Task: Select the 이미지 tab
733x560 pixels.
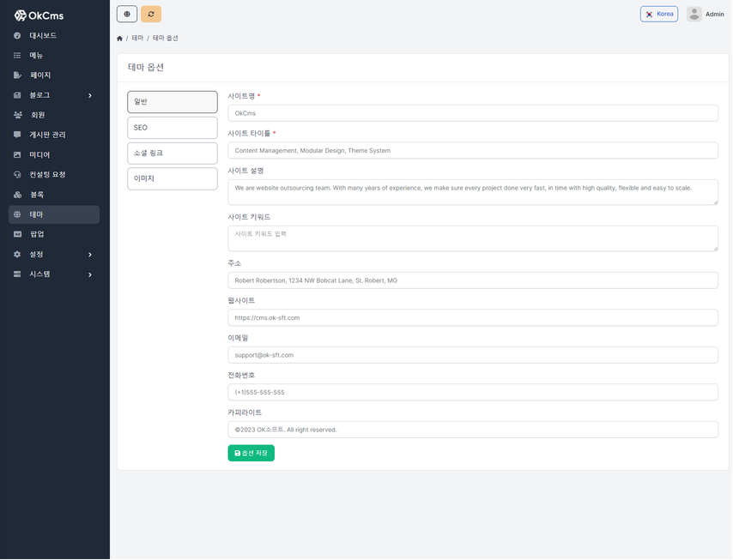Action: click(x=173, y=178)
